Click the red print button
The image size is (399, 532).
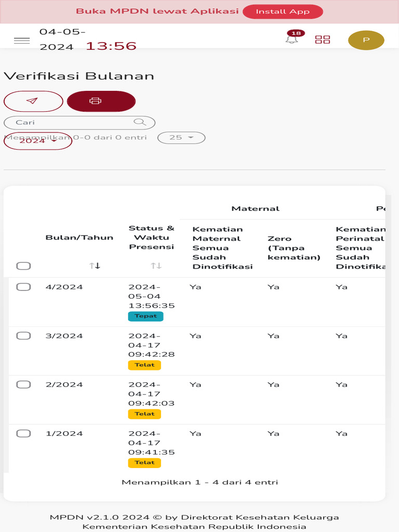(101, 101)
